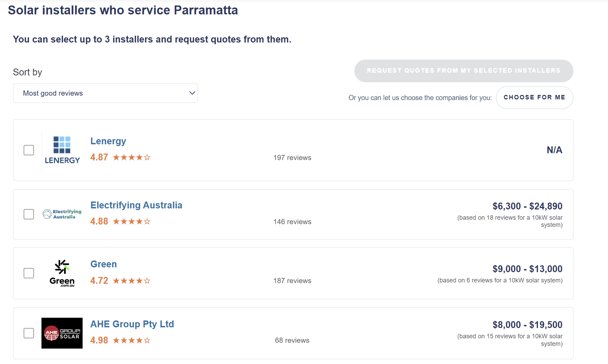
Task: Click the Choose For Me button
Action: [534, 98]
